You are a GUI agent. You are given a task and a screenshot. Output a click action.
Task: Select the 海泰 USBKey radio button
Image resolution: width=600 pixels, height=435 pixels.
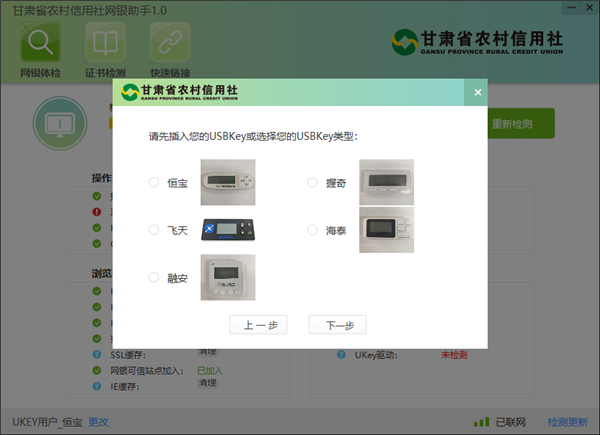point(312,230)
